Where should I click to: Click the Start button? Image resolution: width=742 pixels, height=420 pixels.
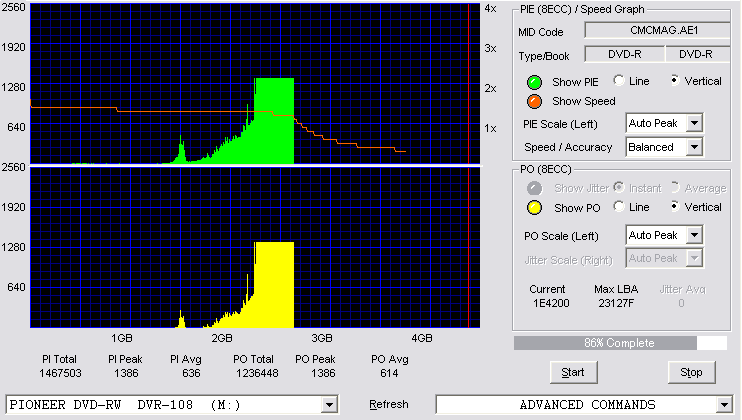pos(573,372)
